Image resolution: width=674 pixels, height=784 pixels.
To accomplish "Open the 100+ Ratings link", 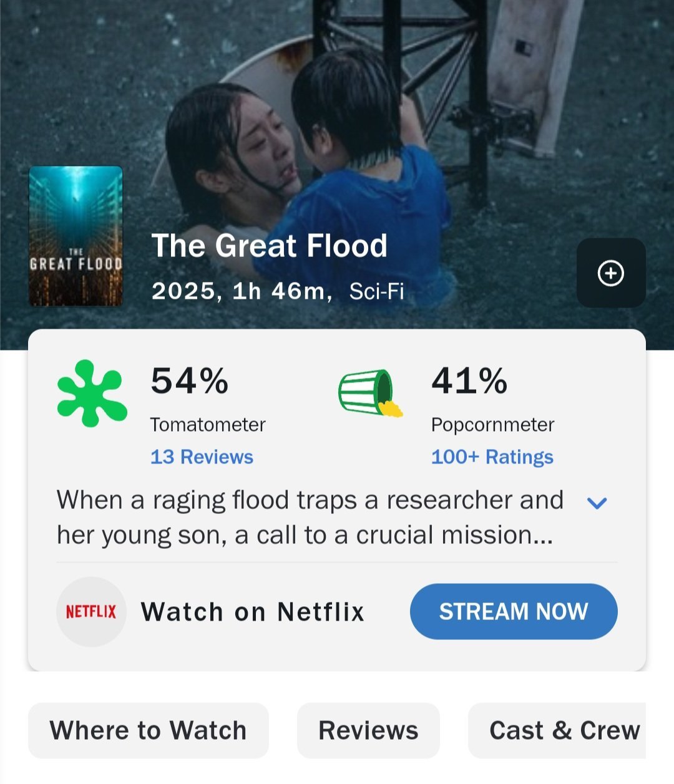I will point(492,457).
